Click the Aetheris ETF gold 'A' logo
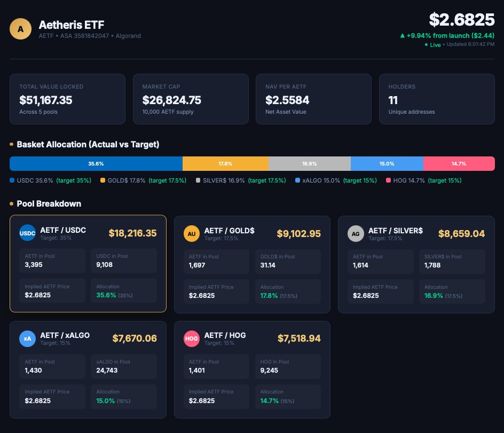 click(x=21, y=29)
